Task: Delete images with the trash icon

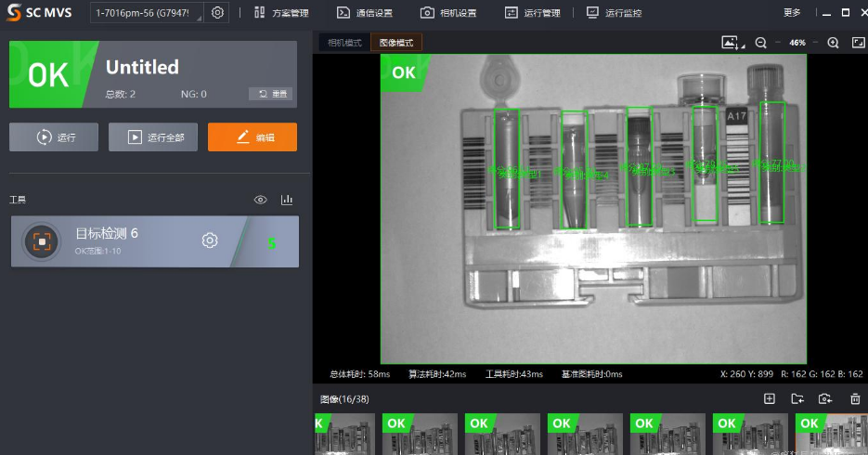Action: (x=855, y=398)
